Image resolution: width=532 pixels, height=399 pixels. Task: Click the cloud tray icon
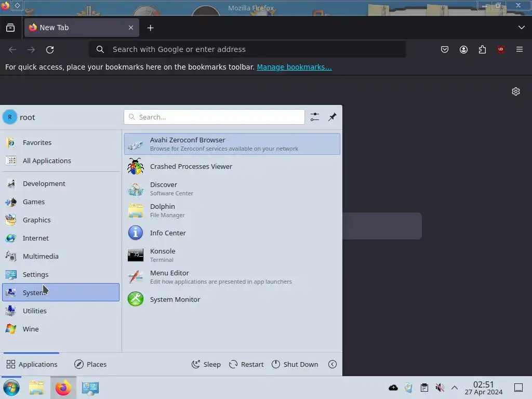(393, 388)
